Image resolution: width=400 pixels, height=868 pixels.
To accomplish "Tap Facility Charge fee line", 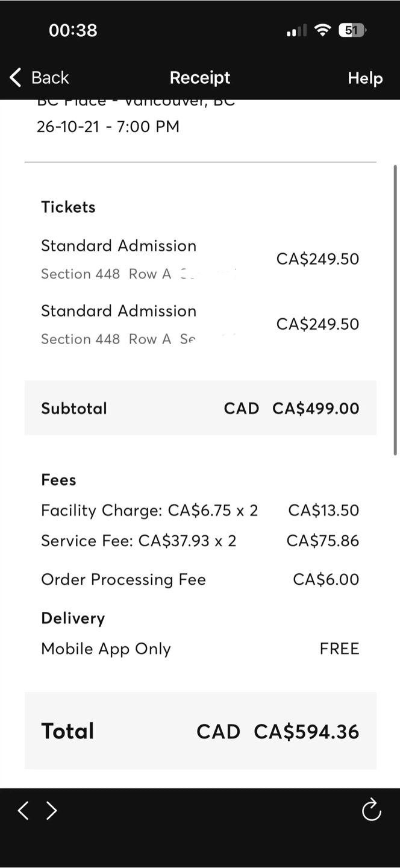I will [200, 511].
